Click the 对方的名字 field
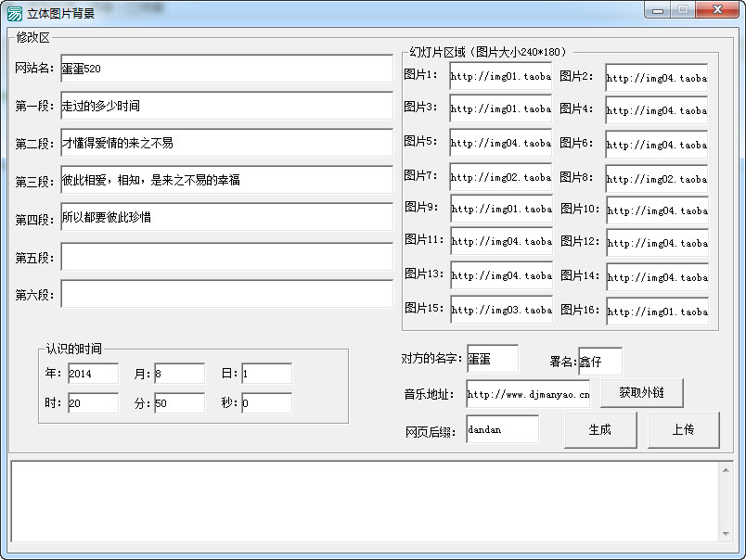Image resolution: width=746 pixels, height=560 pixels. point(493,359)
